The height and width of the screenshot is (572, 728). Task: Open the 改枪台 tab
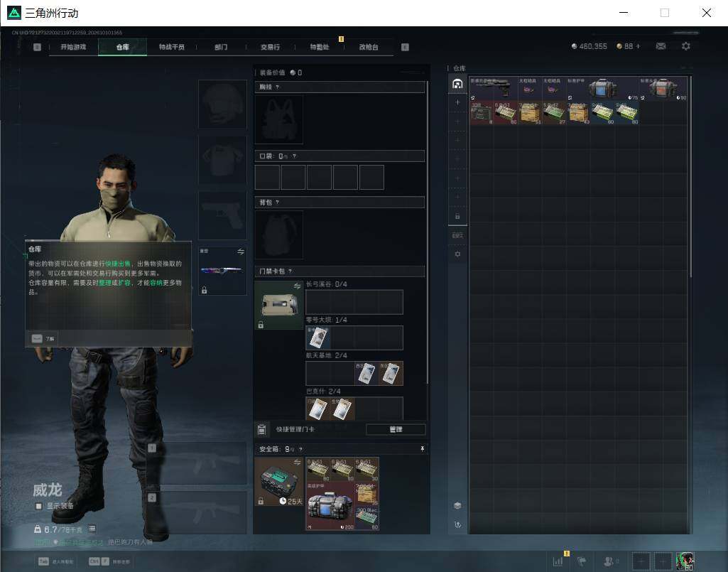click(369, 47)
